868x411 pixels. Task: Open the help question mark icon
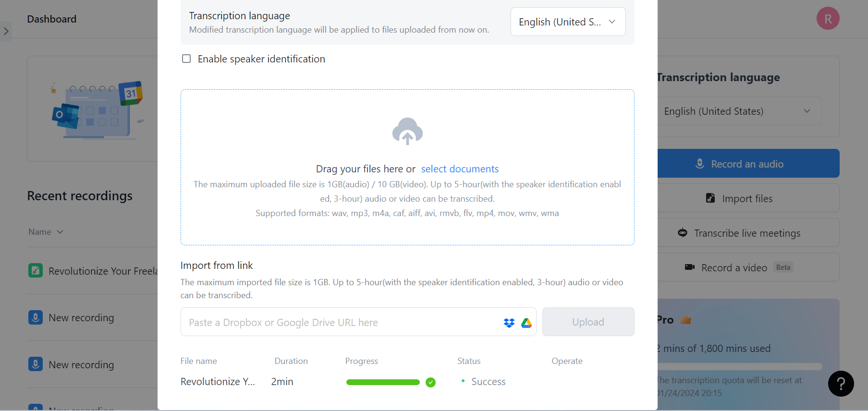(x=841, y=384)
